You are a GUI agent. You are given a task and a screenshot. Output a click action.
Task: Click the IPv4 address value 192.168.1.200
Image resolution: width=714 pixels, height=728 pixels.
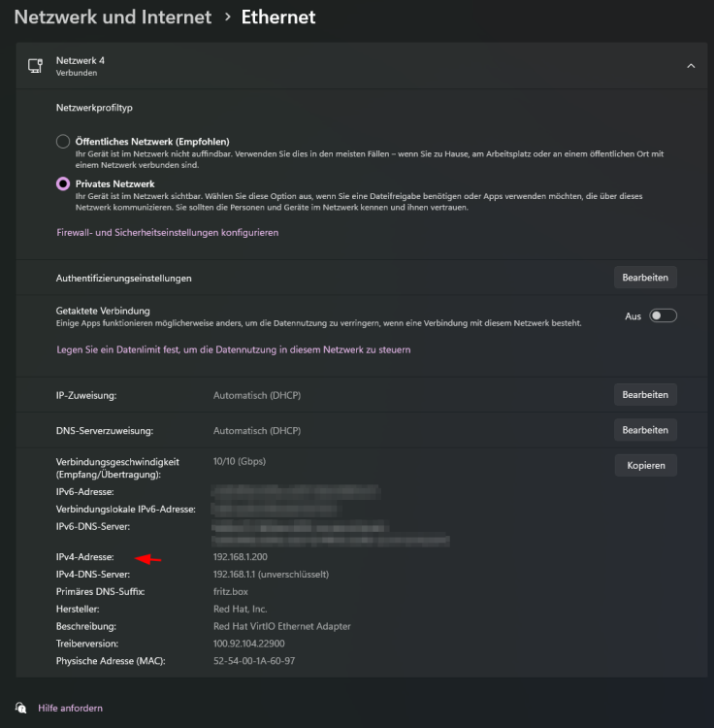coord(241,557)
